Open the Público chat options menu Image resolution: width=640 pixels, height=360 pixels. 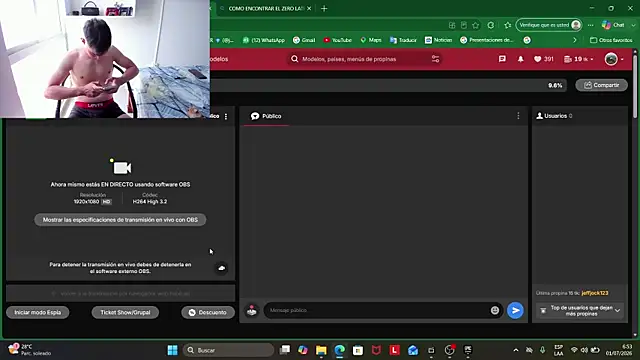click(x=518, y=116)
